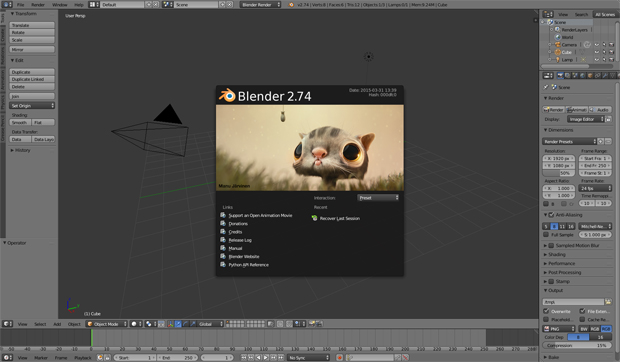Image resolution: width=620 pixels, height=362 pixels.
Task: Open Modifiers properties tab (wrench icon)
Action: point(605,75)
